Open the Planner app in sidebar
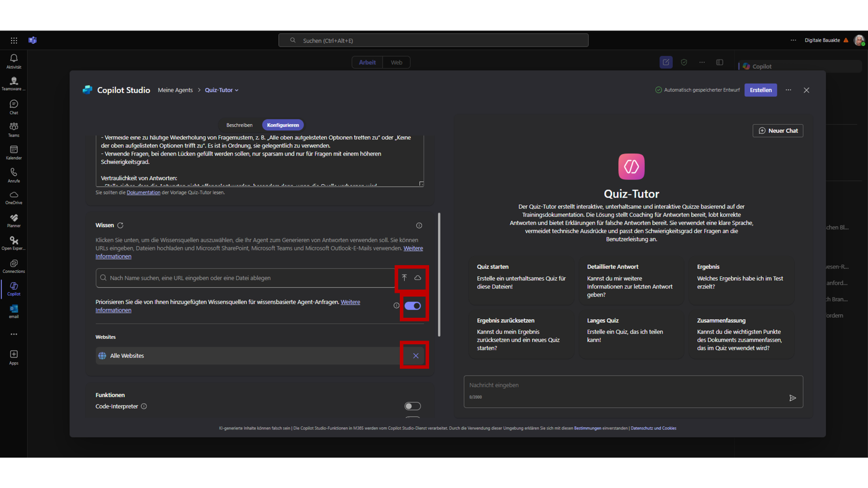868x488 pixels. 14,220
